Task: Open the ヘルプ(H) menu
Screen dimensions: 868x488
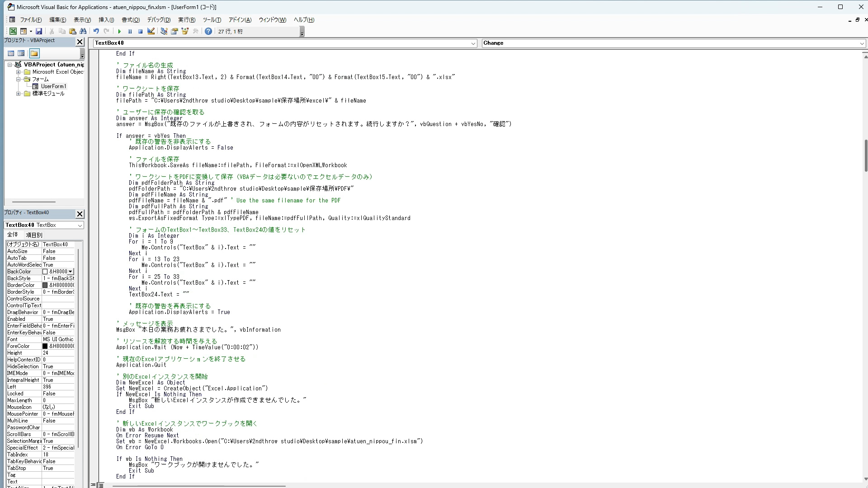Action: pos(304,20)
